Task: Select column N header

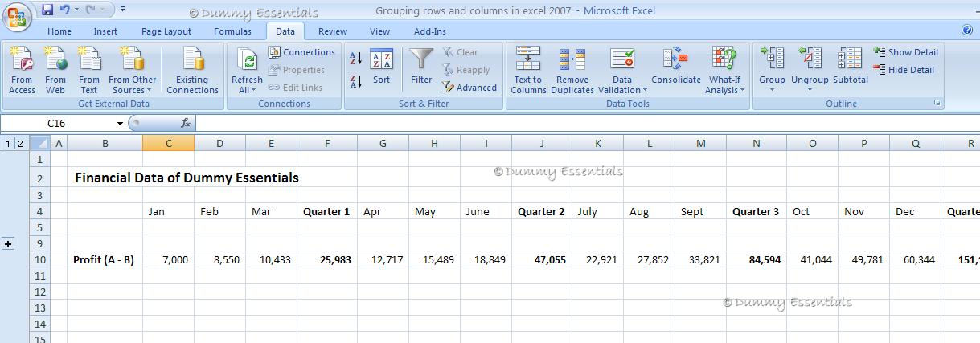Action: pyautogui.click(x=756, y=143)
